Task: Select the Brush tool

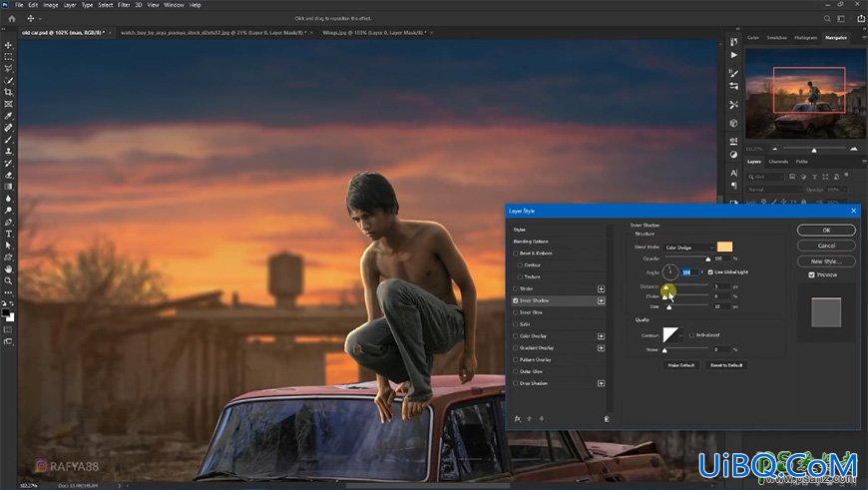Action: 8,139
